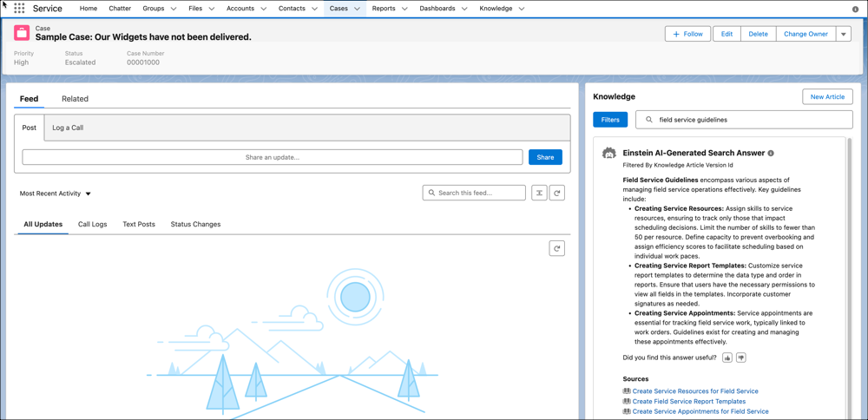
Task: Click the expand feed items icon
Action: pyautogui.click(x=539, y=194)
